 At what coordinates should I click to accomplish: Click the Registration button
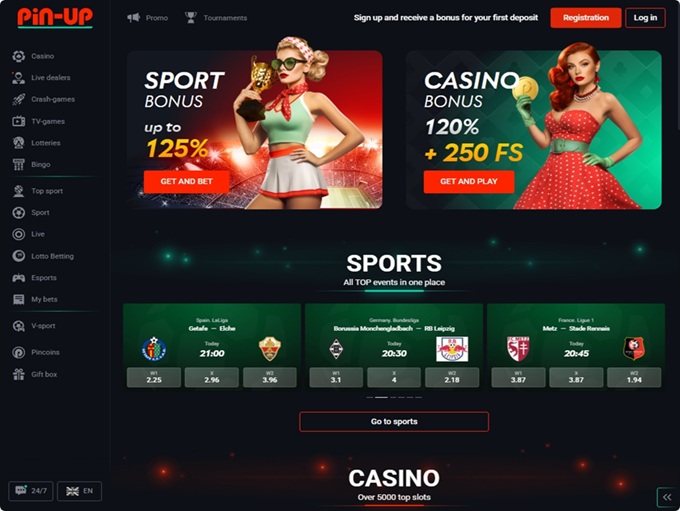586,18
